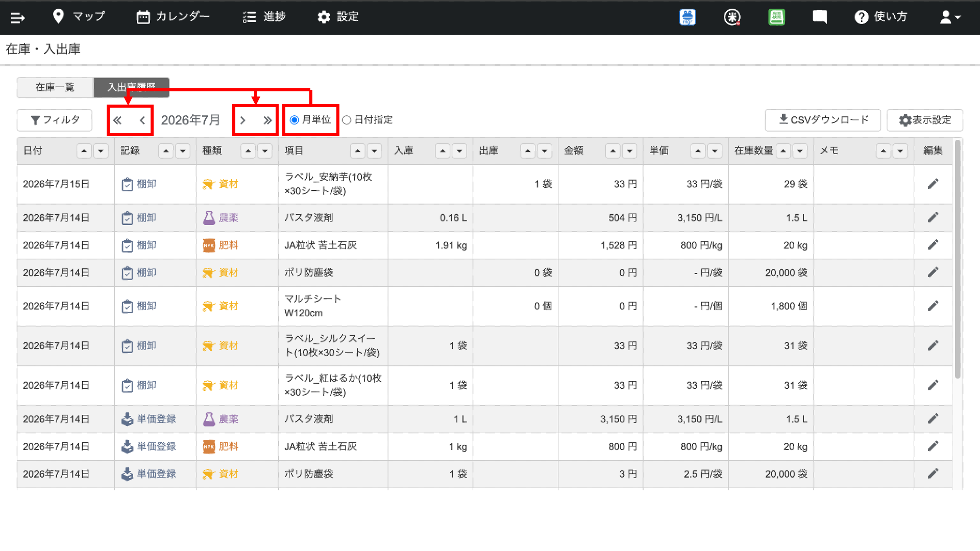Jump back with the double-left arrow

[x=117, y=120]
